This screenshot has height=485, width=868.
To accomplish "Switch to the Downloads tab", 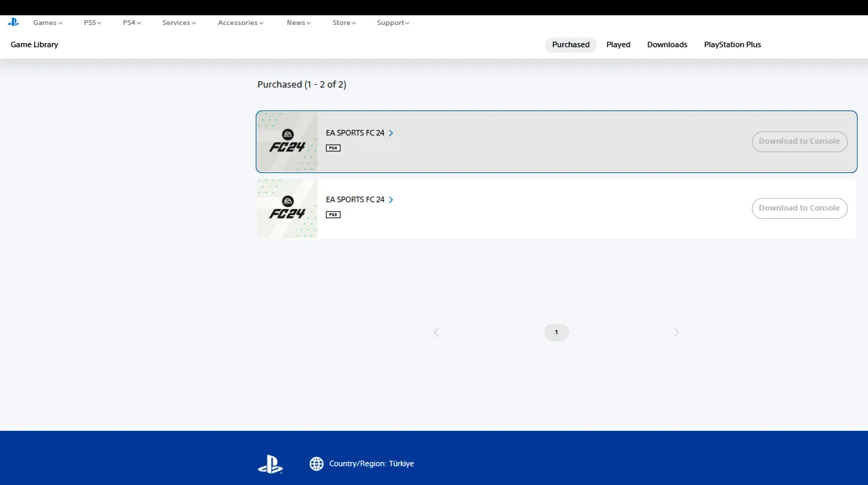I will pyautogui.click(x=667, y=44).
